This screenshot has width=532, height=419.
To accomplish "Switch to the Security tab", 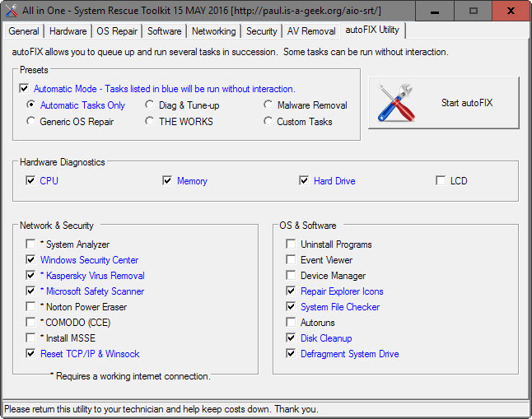I will [x=262, y=31].
